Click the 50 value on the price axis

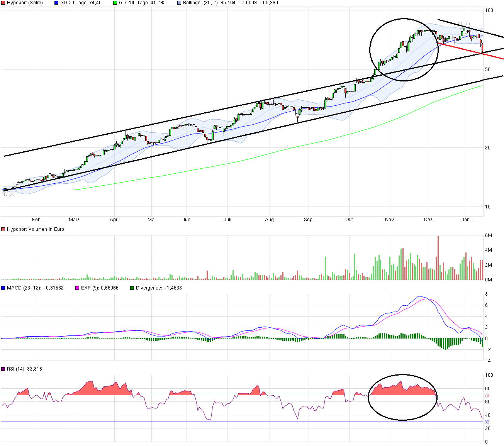pyautogui.click(x=488, y=69)
